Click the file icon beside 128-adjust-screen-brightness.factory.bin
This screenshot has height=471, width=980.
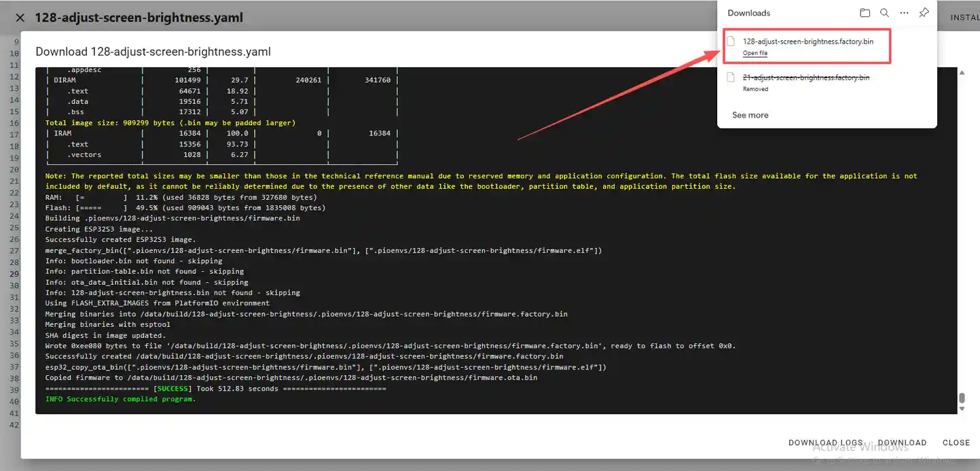(x=731, y=41)
